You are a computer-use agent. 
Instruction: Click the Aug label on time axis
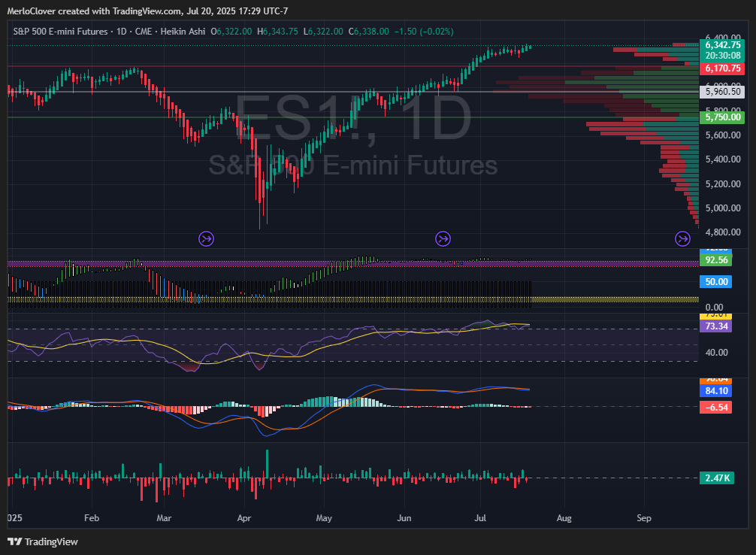point(564,518)
